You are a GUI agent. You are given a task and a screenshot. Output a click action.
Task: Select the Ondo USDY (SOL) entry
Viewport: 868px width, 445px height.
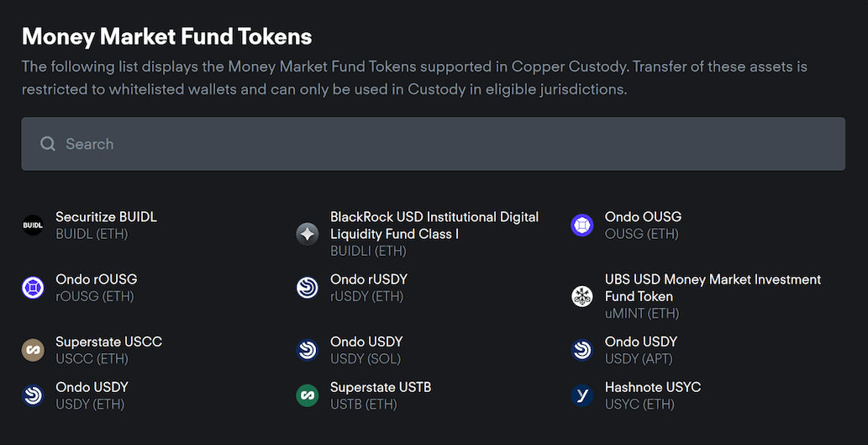(366, 350)
